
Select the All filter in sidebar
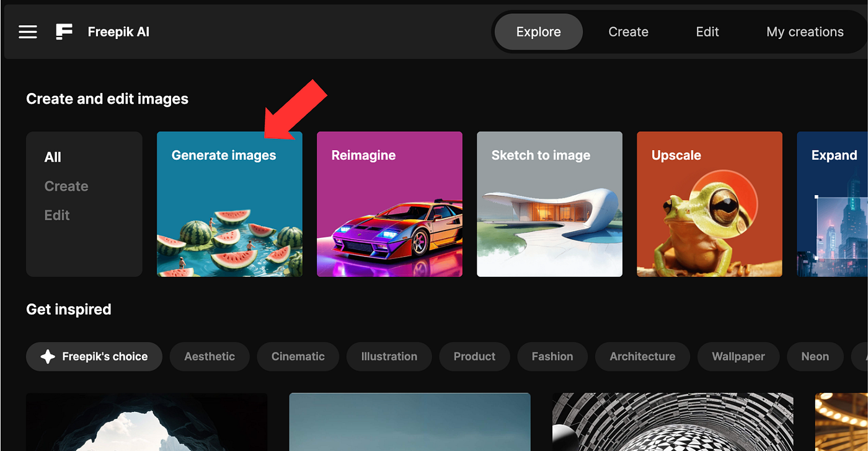(53, 157)
